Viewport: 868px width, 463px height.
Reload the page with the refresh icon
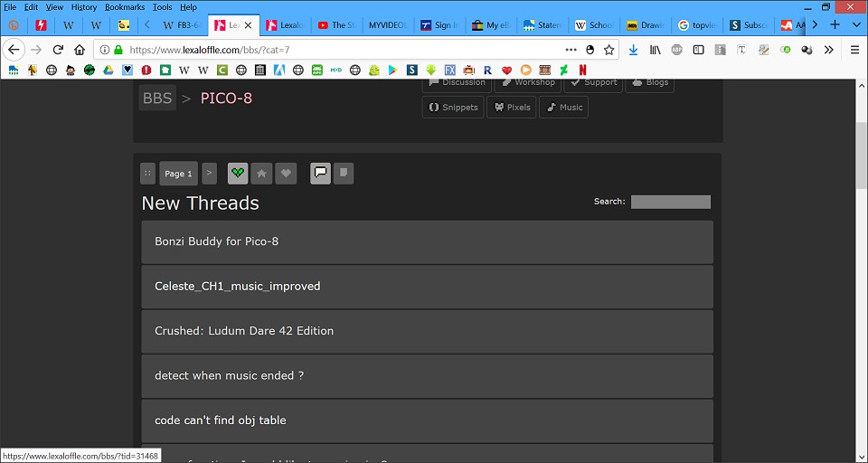click(58, 50)
